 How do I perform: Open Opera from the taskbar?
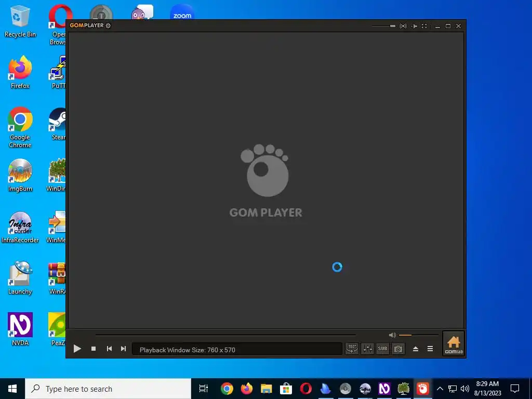tap(305, 389)
